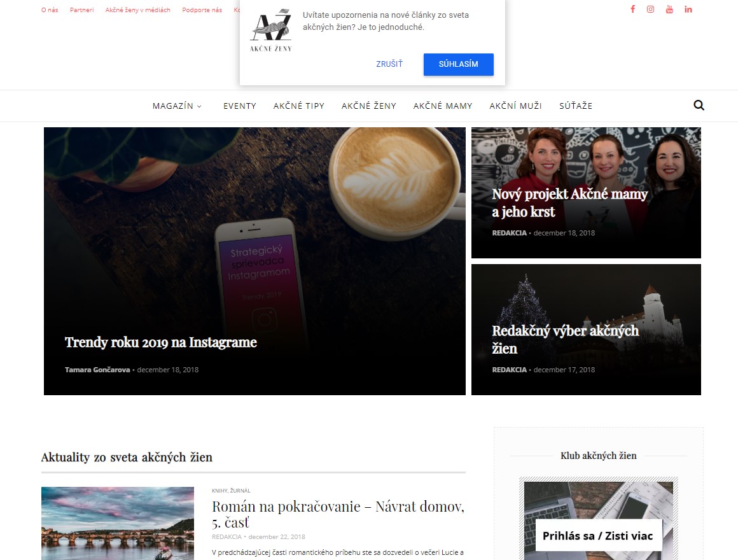The image size is (738, 560).
Task: Open article Nový projekt Akčné mamy a jeho krst
Action: tap(570, 203)
